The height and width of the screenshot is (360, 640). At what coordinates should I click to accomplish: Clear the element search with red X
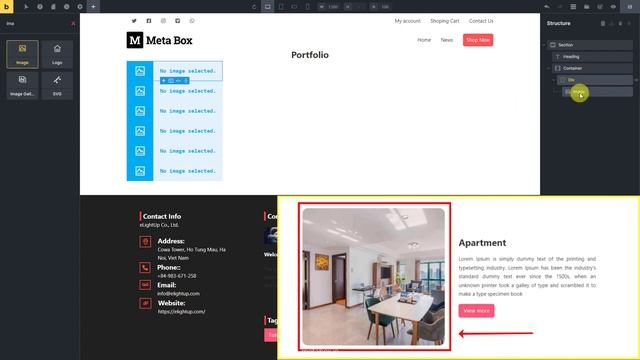point(73,24)
